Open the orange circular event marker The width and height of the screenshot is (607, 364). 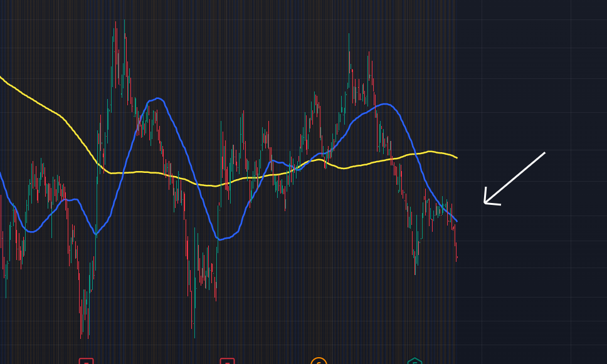(319, 361)
